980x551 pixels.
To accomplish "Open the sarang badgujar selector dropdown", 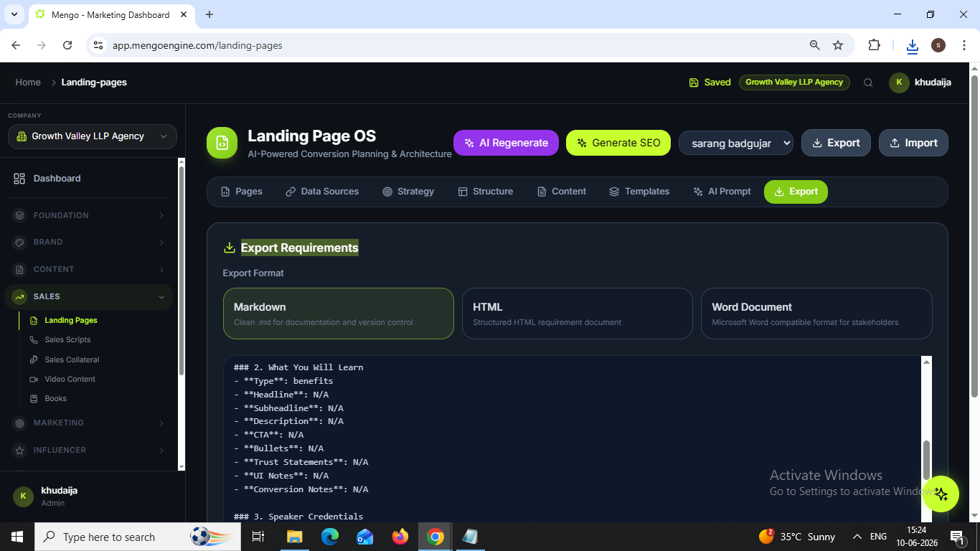I will pos(736,143).
